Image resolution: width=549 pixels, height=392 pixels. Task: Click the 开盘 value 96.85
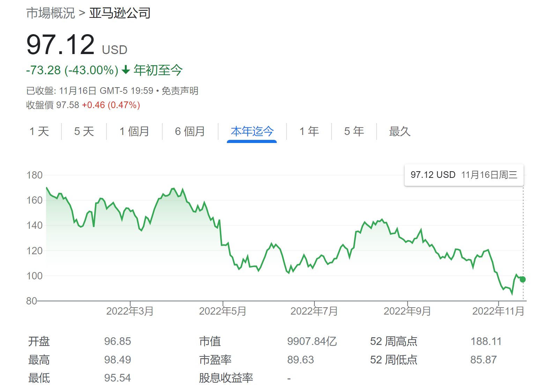(x=118, y=341)
